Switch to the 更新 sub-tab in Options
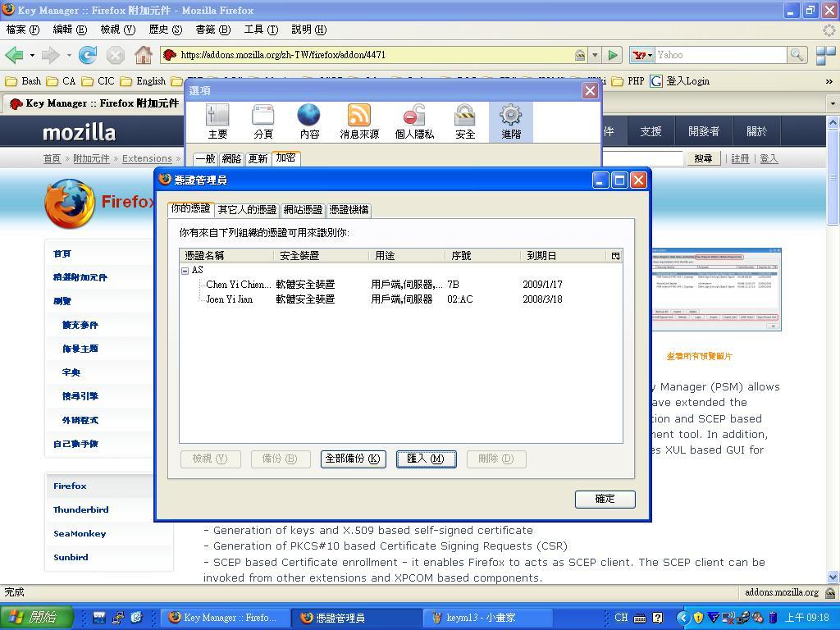Image resolution: width=840 pixels, height=630 pixels. pos(258,158)
